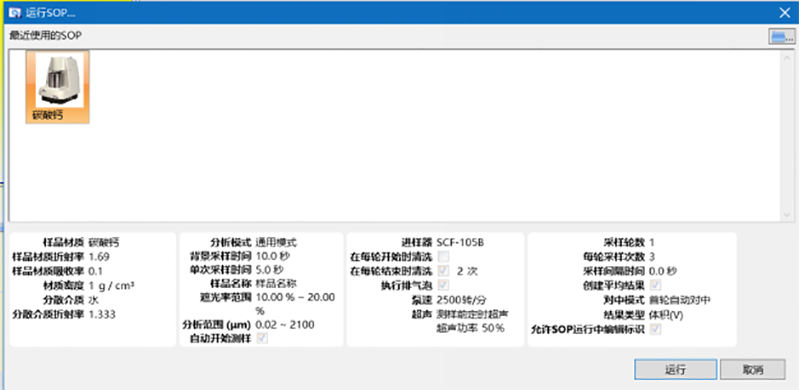
Task: Click the 测样前定时超声 text
Action: coord(472,313)
